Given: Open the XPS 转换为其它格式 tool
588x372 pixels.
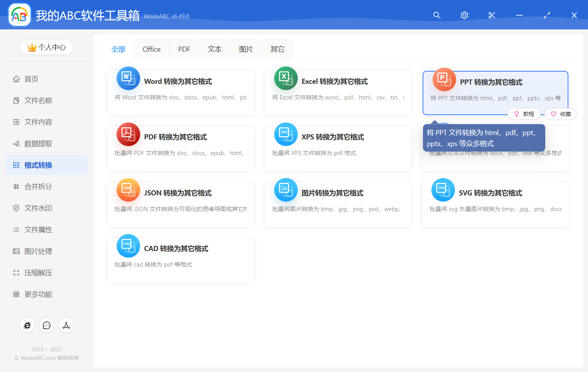Looking at the screenshot, I should [x=338, y=148].
